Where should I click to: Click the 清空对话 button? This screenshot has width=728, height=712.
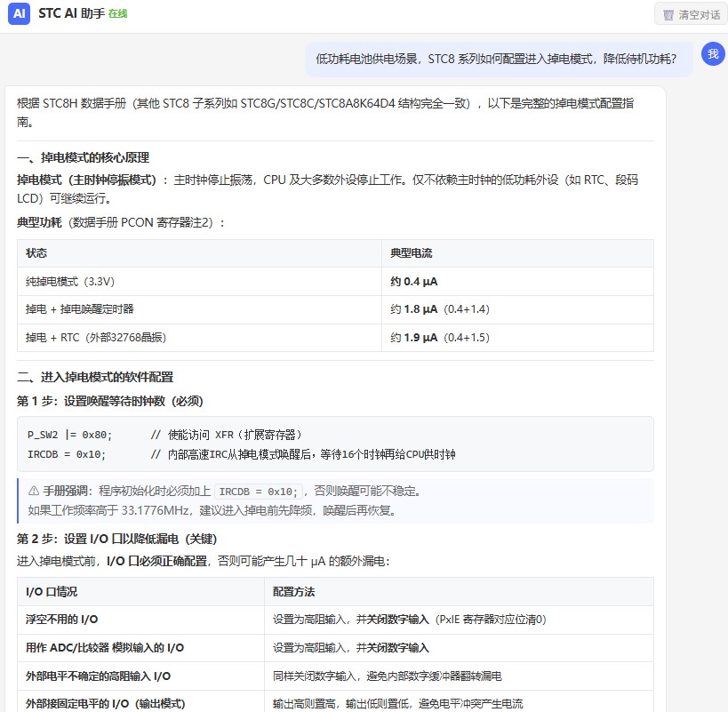point(692,14)
